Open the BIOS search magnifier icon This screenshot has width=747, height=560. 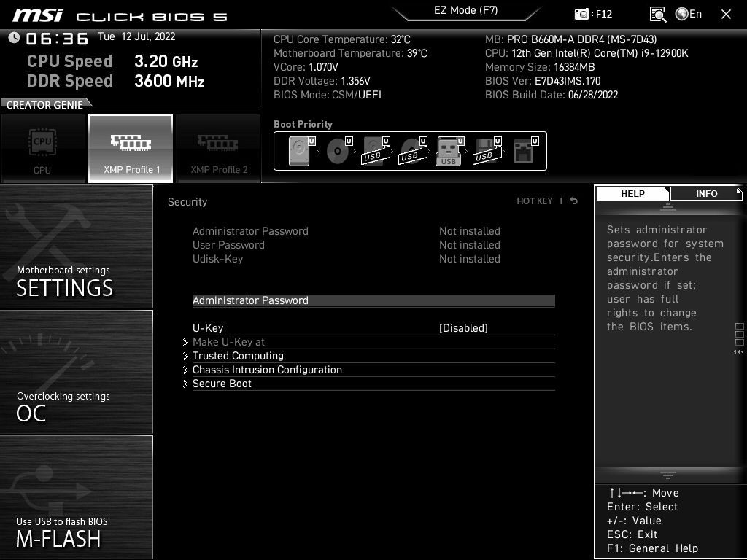(657, 15)
